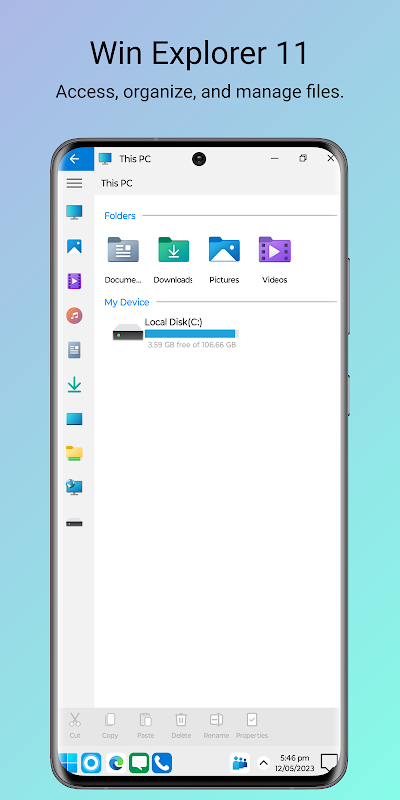Tap the blue back arrow button
Image resolution: width=400 pixels, height=800 pixels.
[x=75, y=159]
